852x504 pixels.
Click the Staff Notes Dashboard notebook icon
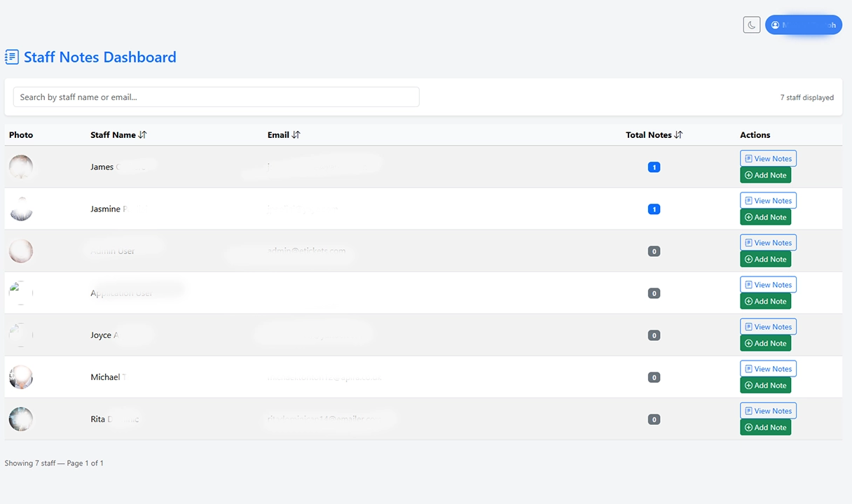coord(12,57)
